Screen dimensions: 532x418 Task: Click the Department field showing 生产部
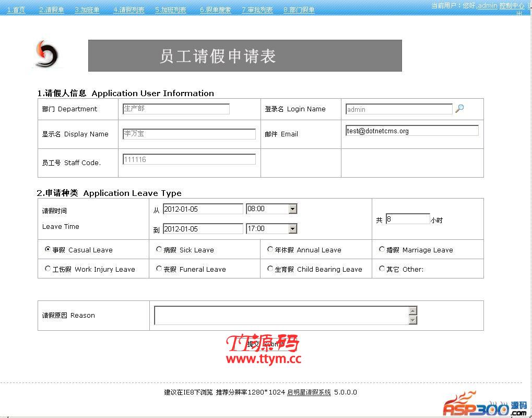pos(176,109)
